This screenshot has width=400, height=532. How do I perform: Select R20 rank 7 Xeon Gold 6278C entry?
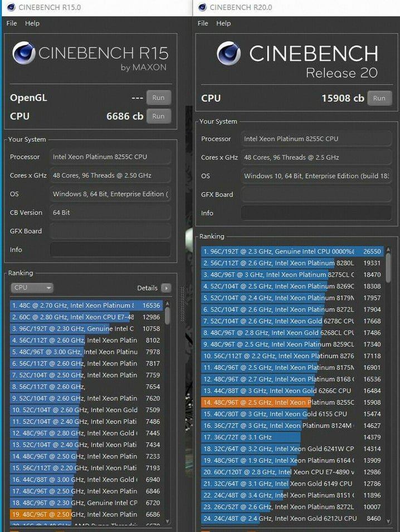pos(292,321)
